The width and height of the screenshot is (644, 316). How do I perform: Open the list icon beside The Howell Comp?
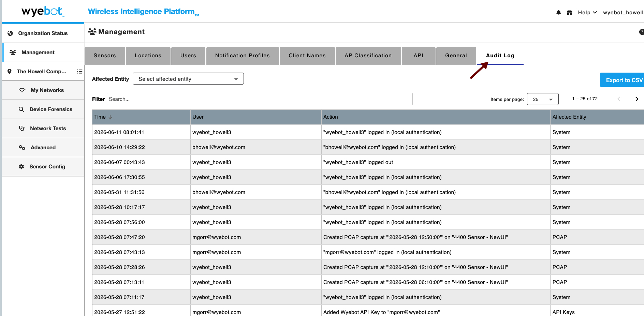[x=80, y=72]
